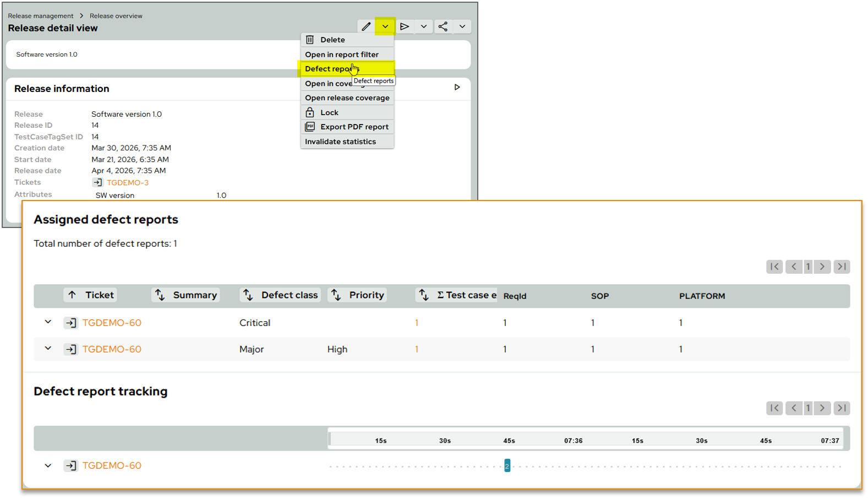868x499 pixels.
Task: Go to previous page of assigned defects
Action: (794, 267)
